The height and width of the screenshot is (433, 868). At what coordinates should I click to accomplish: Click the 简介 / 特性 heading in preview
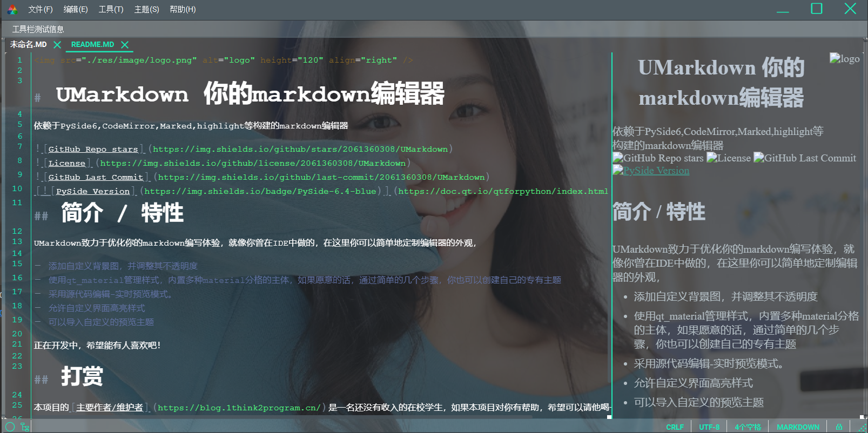click(x=659, y=212)
